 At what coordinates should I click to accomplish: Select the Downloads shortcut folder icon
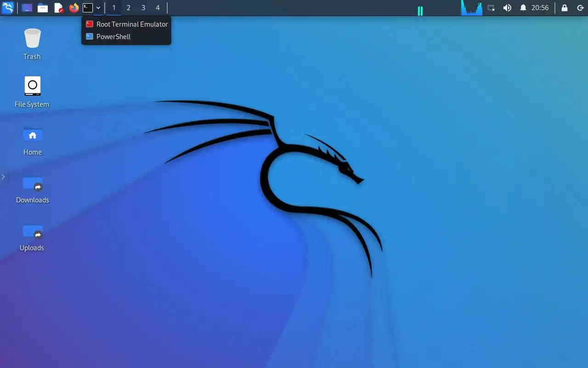(x=32, y=189)
